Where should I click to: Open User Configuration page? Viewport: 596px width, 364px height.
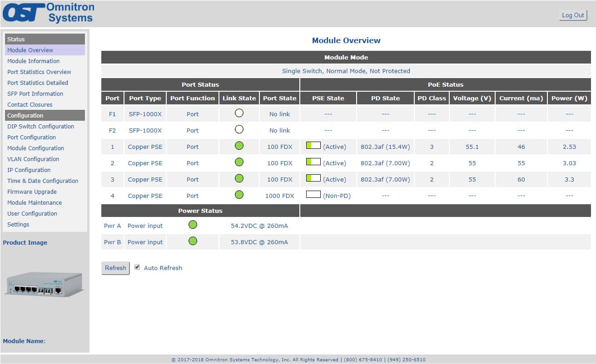pos(32,213)
